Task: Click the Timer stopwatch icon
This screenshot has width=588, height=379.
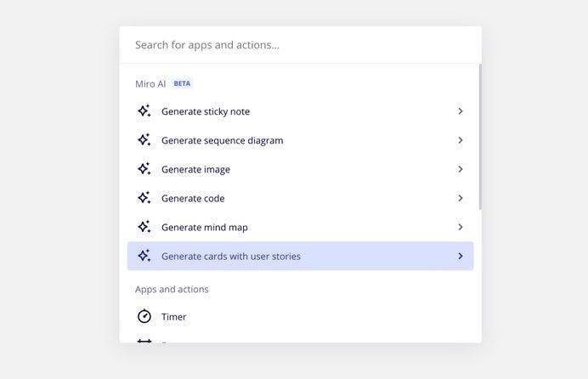Action: (144, 316)
